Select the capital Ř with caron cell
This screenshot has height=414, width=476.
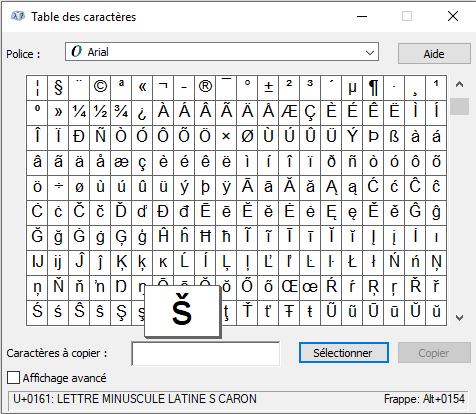pos(415,288)
